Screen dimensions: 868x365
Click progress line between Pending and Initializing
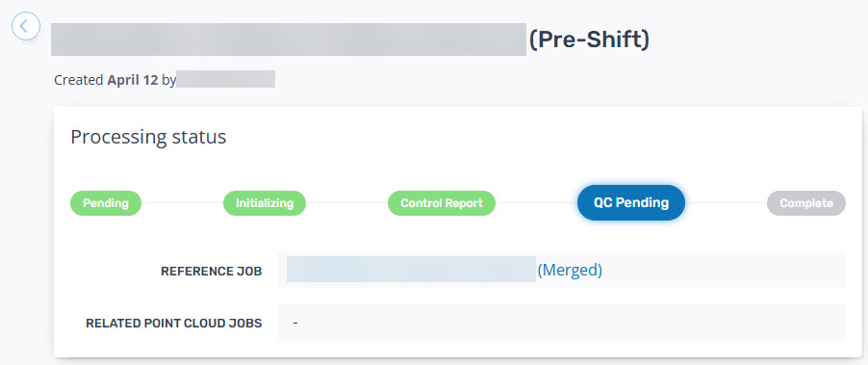[x=182, y=203]
